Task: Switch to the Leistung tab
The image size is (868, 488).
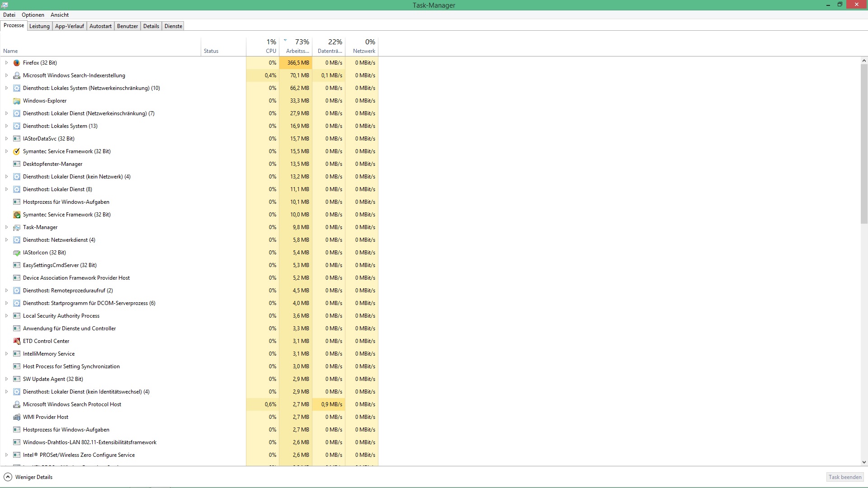Action: click(39, 26)
